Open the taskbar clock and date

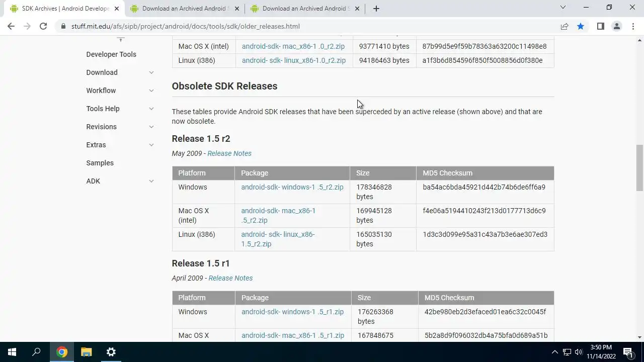pyautogui.click(x=601, y=352)
